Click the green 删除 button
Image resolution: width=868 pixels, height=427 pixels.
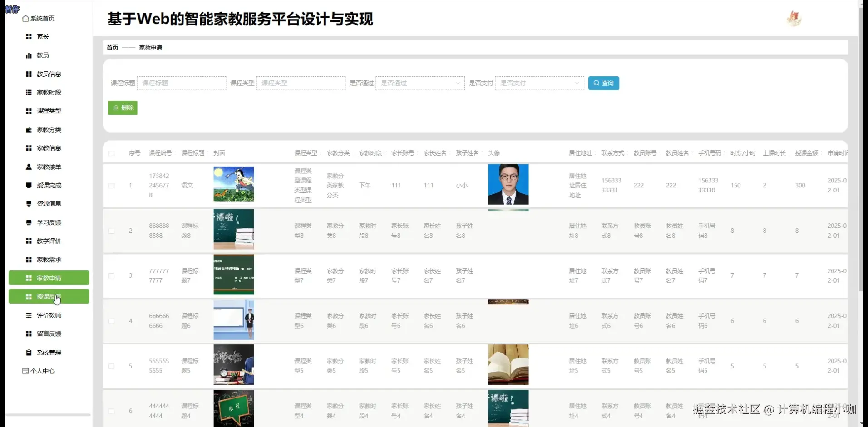pos(122,108)
